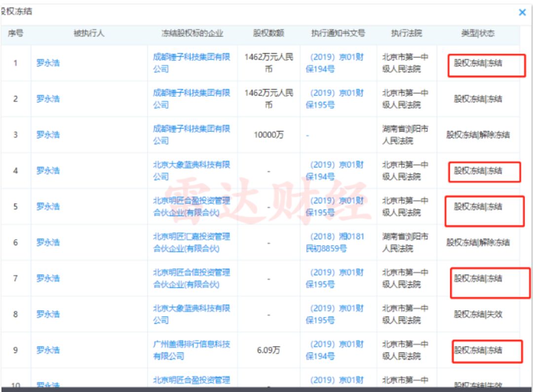Viewport: 533px width, 392px height.
Task: Select the 股权数额 column header
Action: tap(268, 33)
